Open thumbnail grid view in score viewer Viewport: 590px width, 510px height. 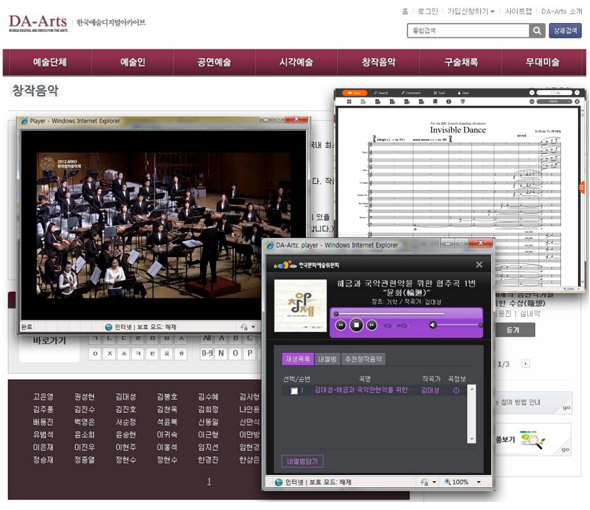349,102
